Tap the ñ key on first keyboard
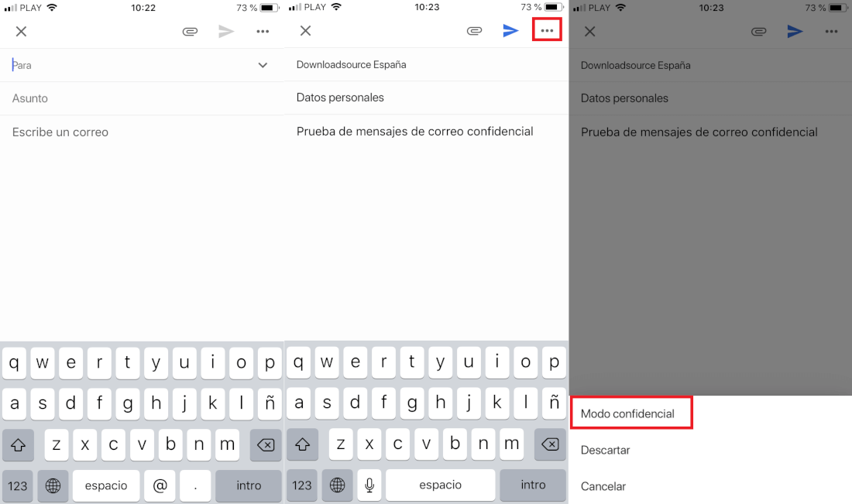The image size is (852, 504). [270, 403]
